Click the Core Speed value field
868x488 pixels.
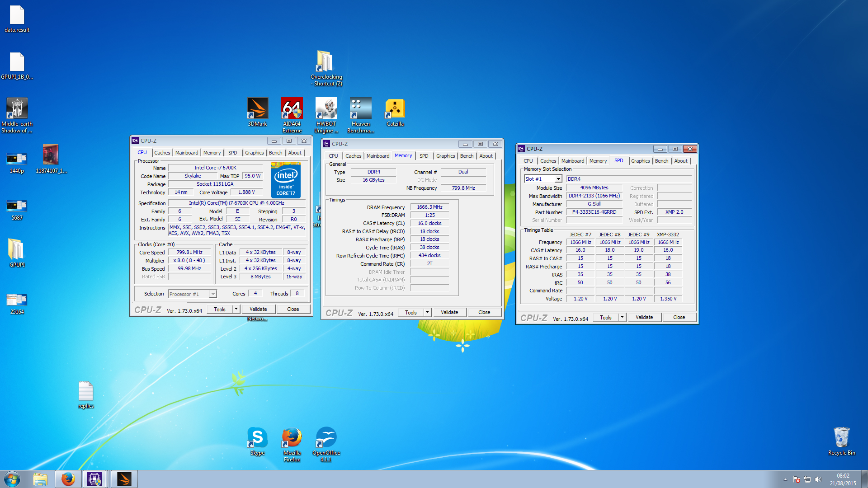(x=189, y=252)
